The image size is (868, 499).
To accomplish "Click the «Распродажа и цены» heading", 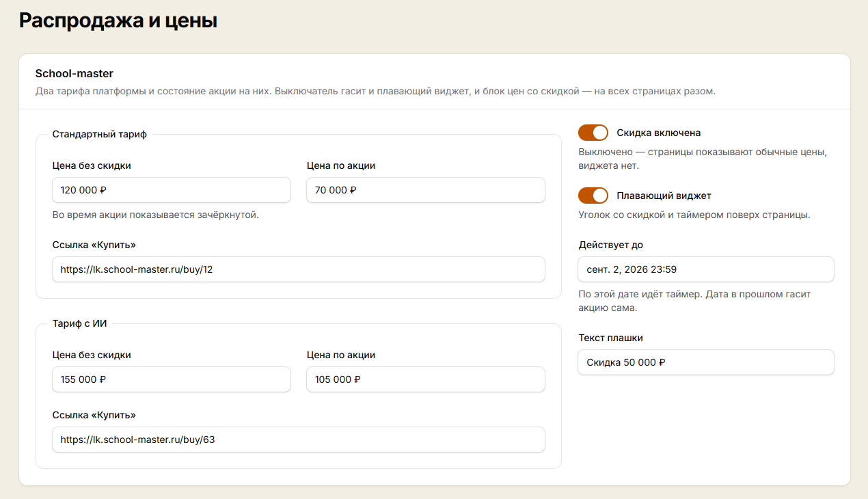I will pos(118,21).
